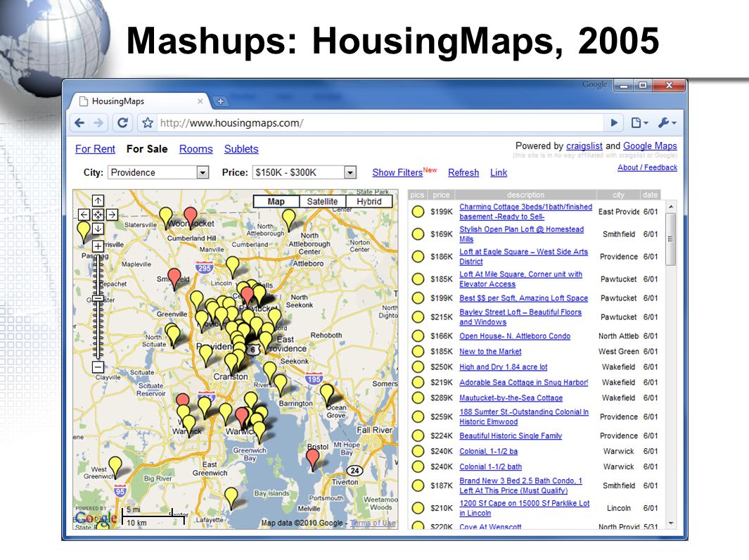This screenshot has width=749, height=560.
Task: Click yellow circle for New to the Market listing
Action: pyautogui.click(x=418, y=351)
